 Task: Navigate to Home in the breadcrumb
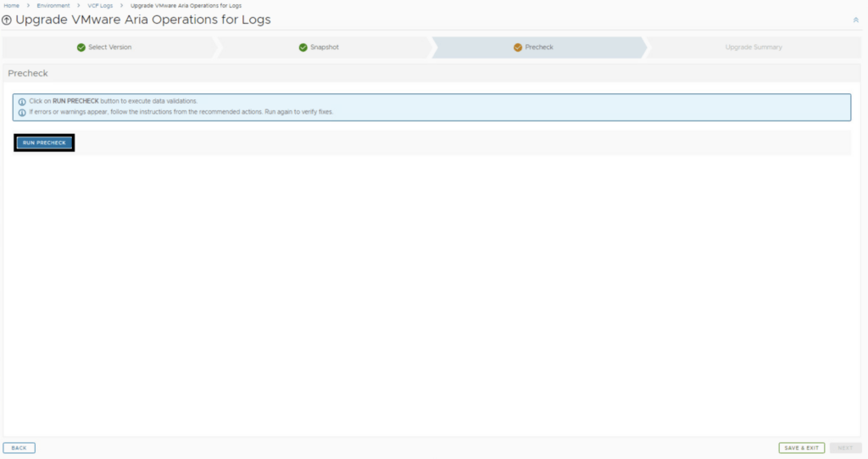click(x=12, y=6)
